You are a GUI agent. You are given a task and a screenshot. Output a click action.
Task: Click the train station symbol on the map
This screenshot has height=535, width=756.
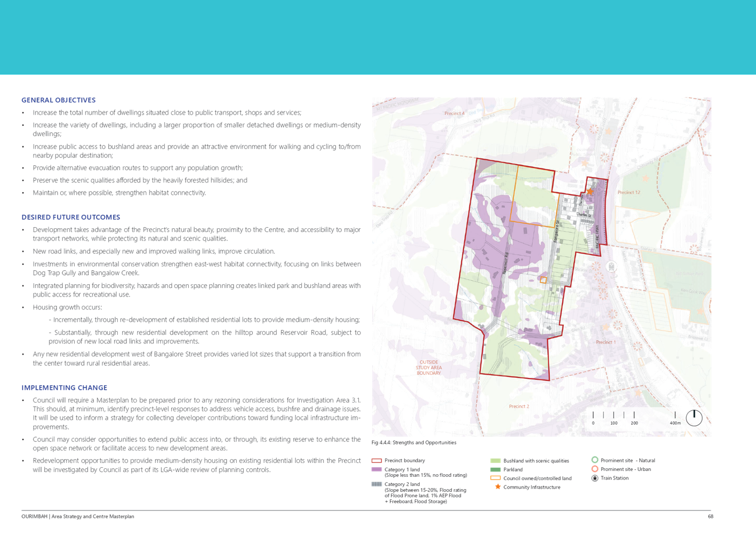tap(611, 266)
